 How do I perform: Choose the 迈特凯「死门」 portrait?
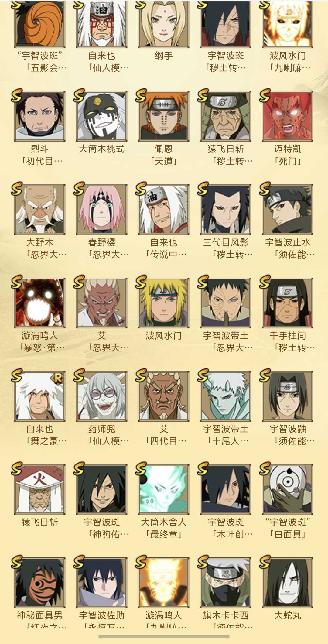pyautogui.click(x=288, y=116)
